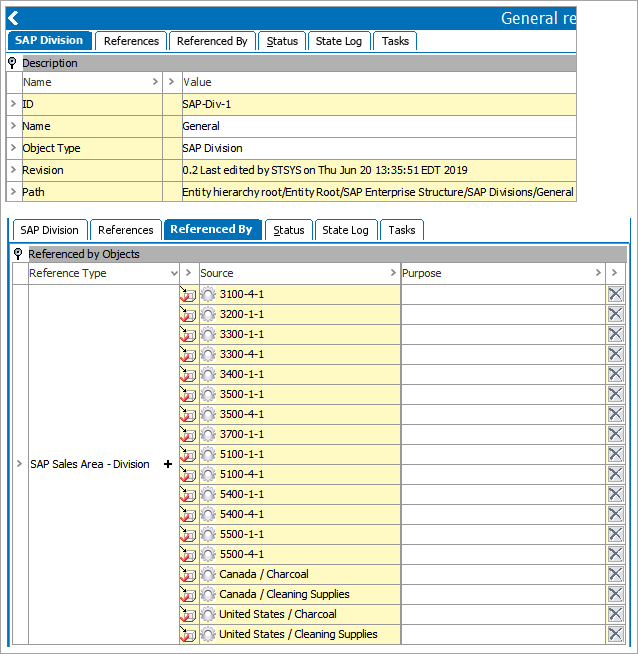Click the arrow on the Source column header
This screenshot has height=654, width=638.
click(393, 273)
